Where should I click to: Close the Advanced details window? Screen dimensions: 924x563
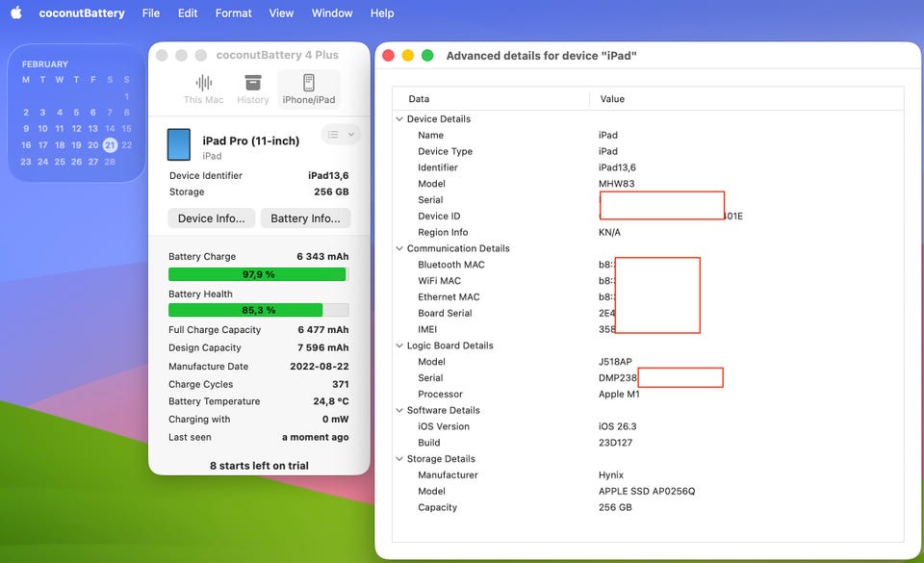pos(388,56)
